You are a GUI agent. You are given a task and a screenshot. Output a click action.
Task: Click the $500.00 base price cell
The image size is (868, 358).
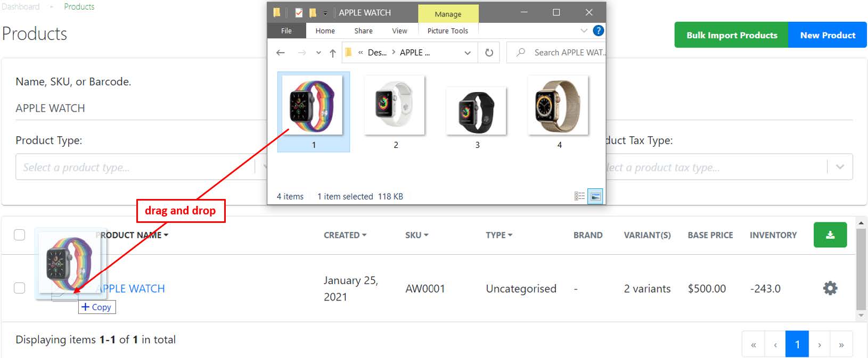tap(707, 289)
